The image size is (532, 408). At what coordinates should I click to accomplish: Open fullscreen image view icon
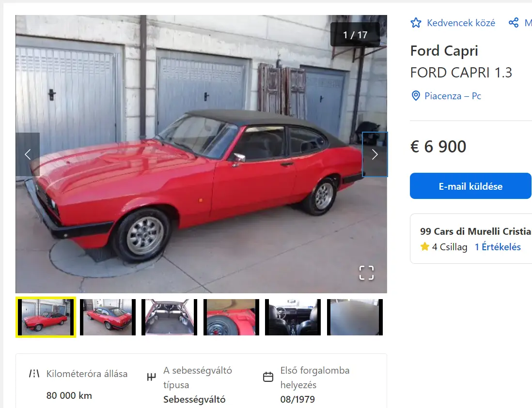point(366,273)
